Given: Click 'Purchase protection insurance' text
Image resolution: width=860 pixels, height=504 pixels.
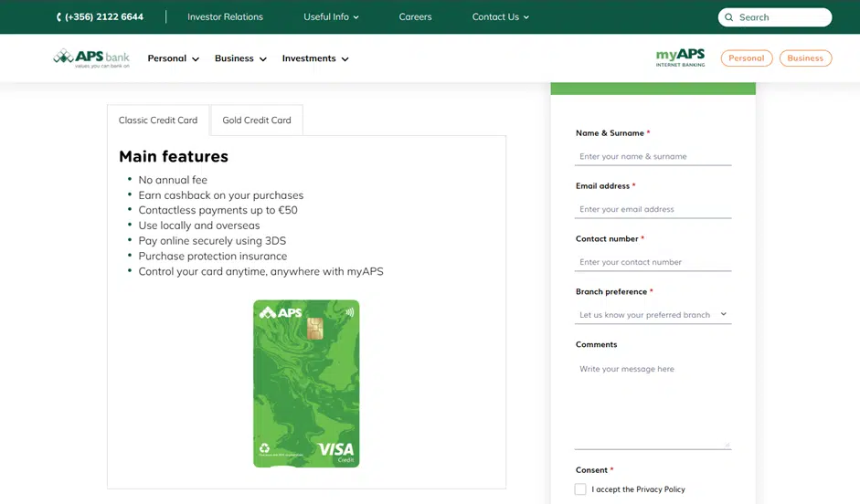Looking at the screenshot, I should [x=213, y=256].
